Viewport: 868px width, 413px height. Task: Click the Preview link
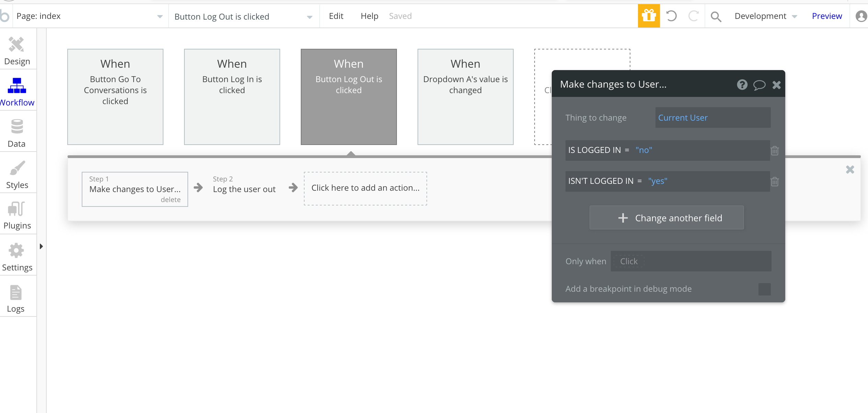click(x=826, y=16)
